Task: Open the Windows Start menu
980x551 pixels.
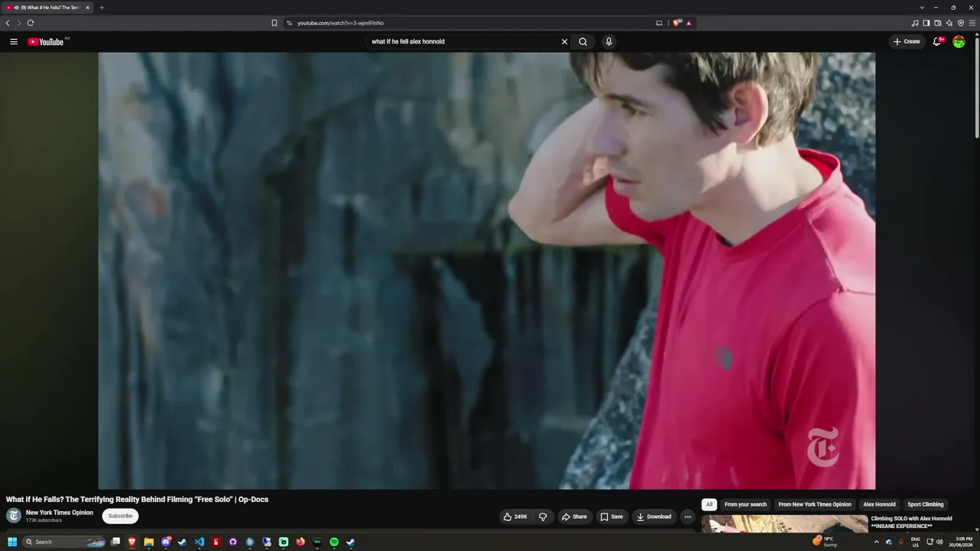Action: pos(12,542)
